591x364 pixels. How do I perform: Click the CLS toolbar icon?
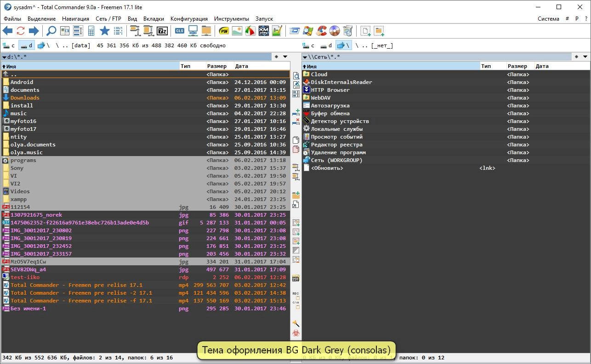pyautogui.click(x=180, y=31)
